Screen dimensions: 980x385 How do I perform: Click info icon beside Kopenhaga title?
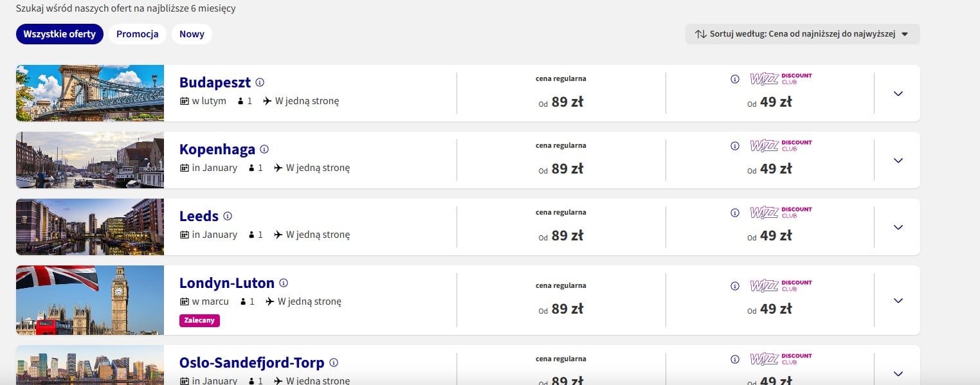point(264,149)
